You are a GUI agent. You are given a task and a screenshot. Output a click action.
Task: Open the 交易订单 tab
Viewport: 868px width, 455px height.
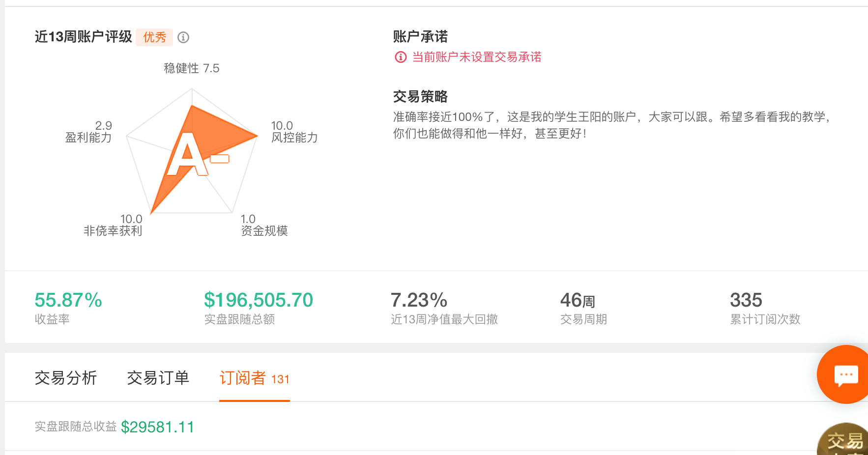[158, 378]
